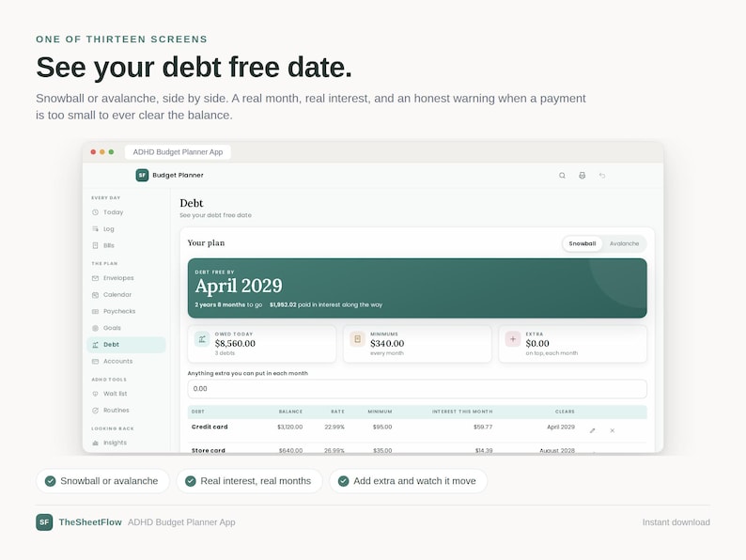The image size is (746, 560).
Task: Click the $3,120.00 balance cell
Action: tap(289, 427)
